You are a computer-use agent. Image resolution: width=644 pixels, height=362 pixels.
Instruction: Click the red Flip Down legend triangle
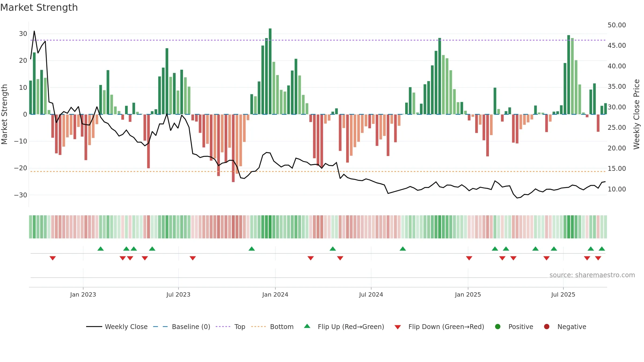pyautogui.click(x=398, y=327)
